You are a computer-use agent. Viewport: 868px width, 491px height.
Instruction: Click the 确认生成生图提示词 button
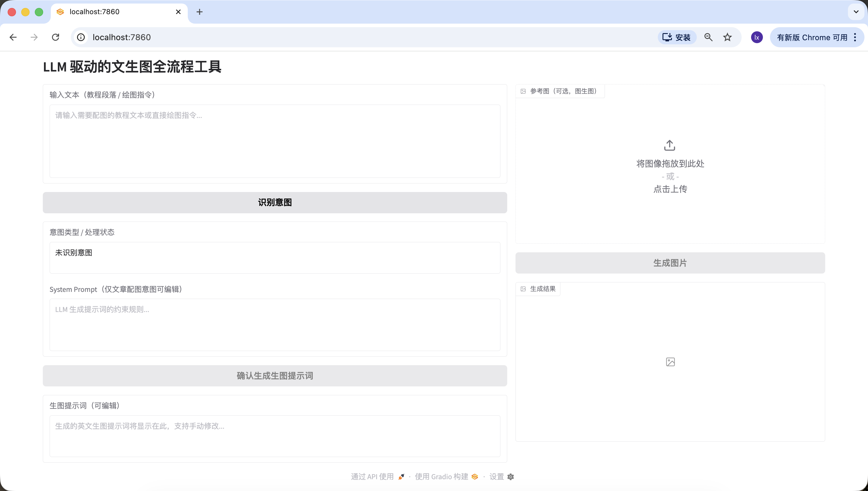point(275,376)
